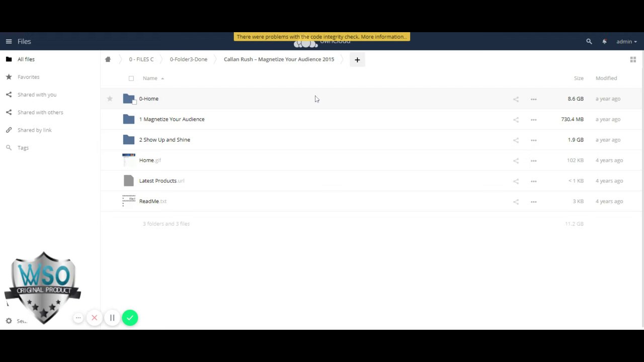
Task: Click the Latest Products.url file icon
Action: coord(129,181)
